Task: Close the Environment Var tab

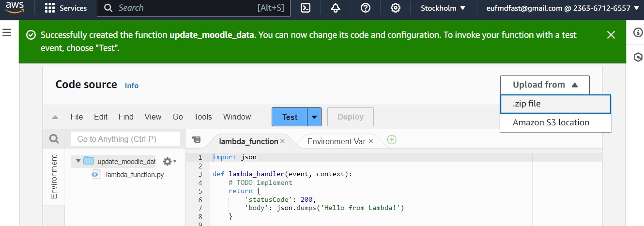Action: (x=371, y=141)
